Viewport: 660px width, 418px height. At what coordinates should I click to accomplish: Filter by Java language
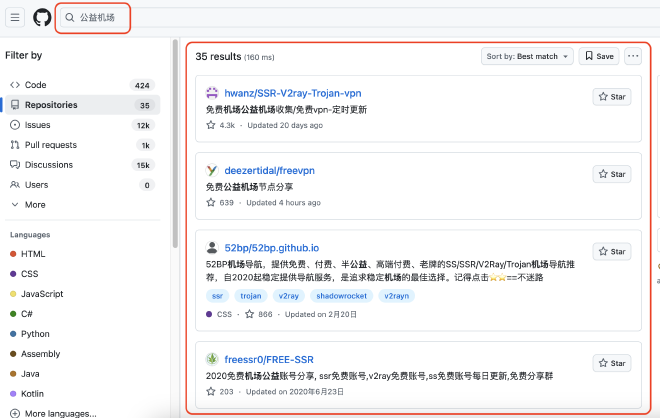click(25, 374)
